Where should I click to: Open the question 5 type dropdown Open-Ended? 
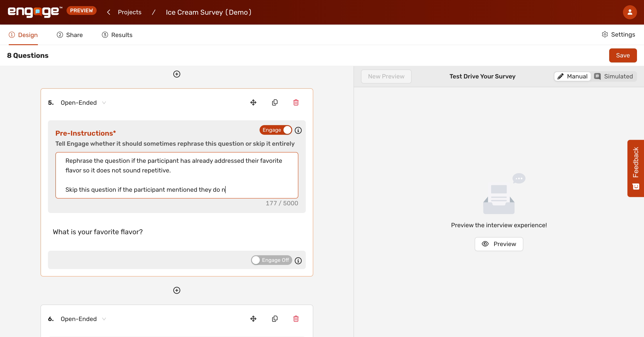point(83,103)
